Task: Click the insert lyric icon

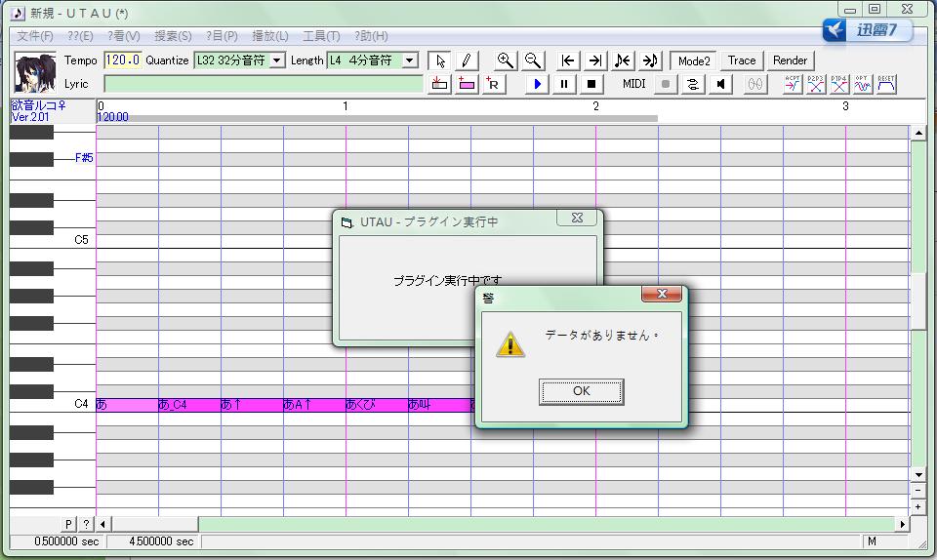Action: (x=439, y=84)
